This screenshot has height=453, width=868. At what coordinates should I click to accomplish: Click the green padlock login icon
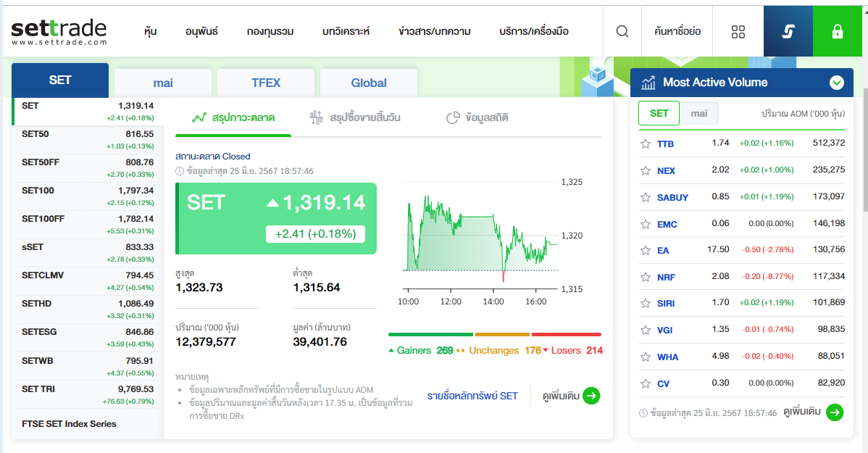click(837, 32)
